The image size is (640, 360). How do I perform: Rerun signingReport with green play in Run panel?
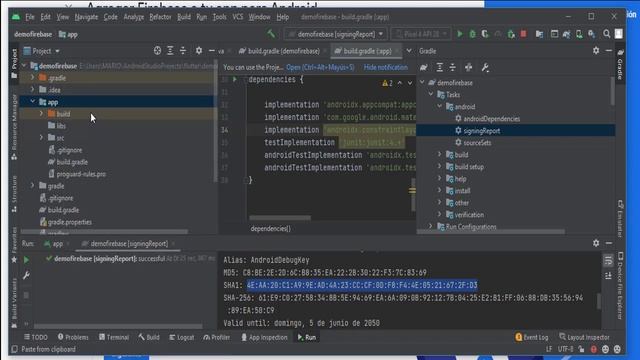coord(27,260)
